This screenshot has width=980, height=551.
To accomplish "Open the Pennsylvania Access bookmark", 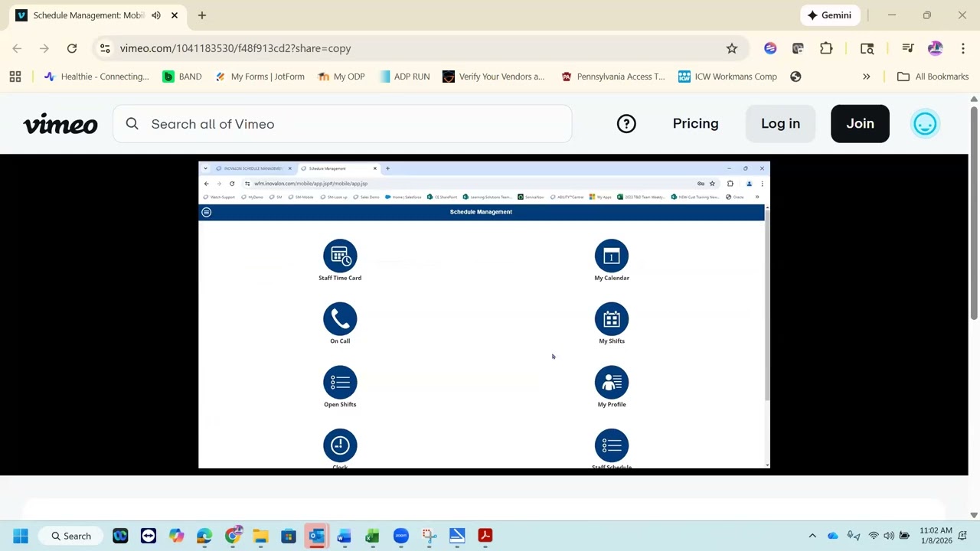I will [x=612, y=77].
